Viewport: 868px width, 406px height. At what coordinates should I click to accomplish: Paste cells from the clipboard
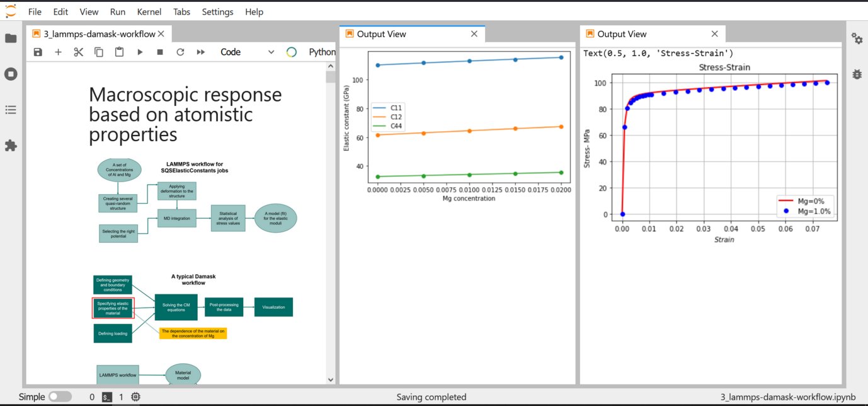[119, 52]
